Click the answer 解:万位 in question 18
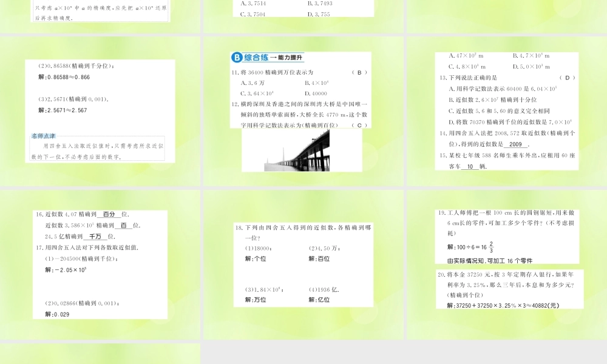Viewport: 607px width, 364px height. pyautogui.click(x=256, y=300)
